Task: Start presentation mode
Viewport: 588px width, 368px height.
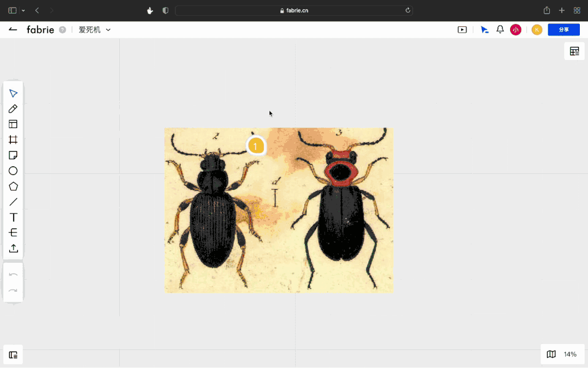Action: click(462, 29)
